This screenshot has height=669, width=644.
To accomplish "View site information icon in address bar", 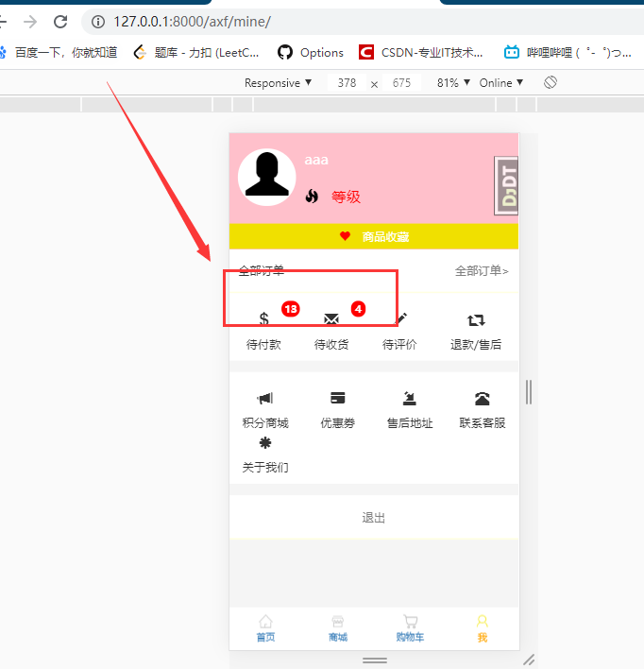I will (x=98, y=22).
